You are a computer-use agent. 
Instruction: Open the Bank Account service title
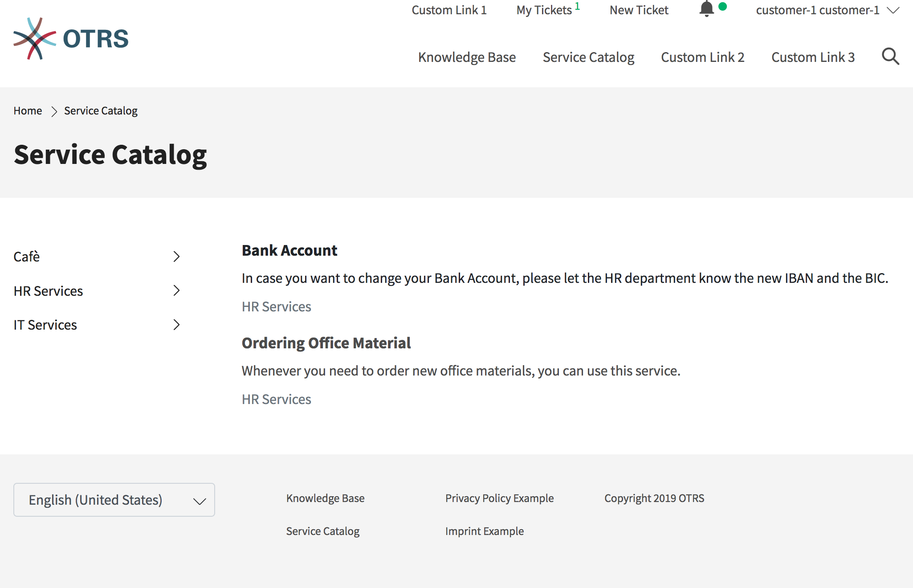tap(289, 250)
